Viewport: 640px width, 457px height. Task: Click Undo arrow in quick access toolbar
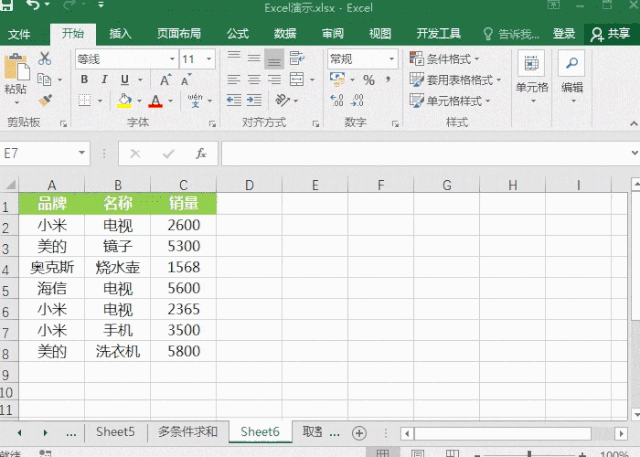coord(33,5)
